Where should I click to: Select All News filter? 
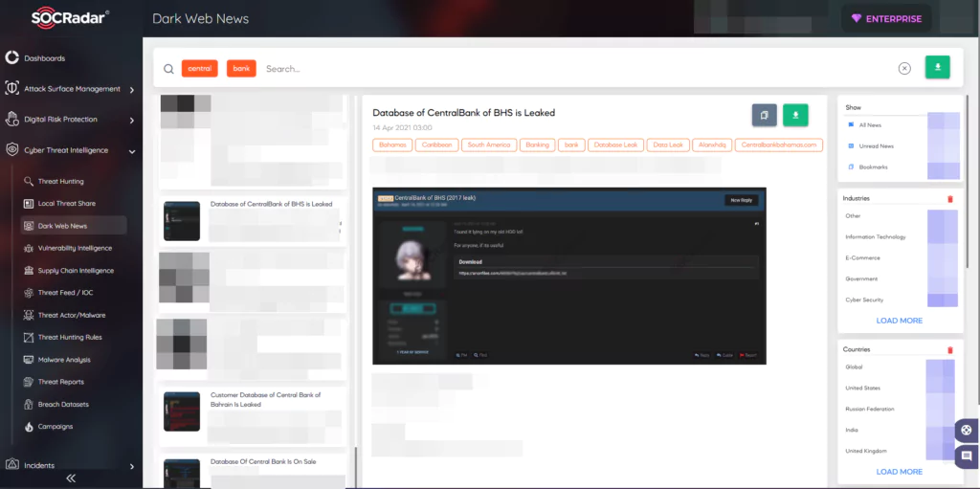[869, 125]
